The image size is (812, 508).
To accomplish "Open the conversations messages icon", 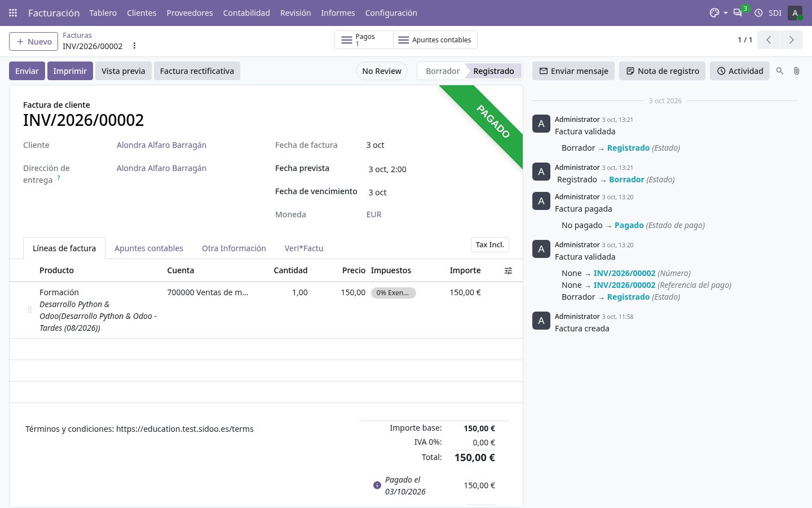I will click(738, 12).
